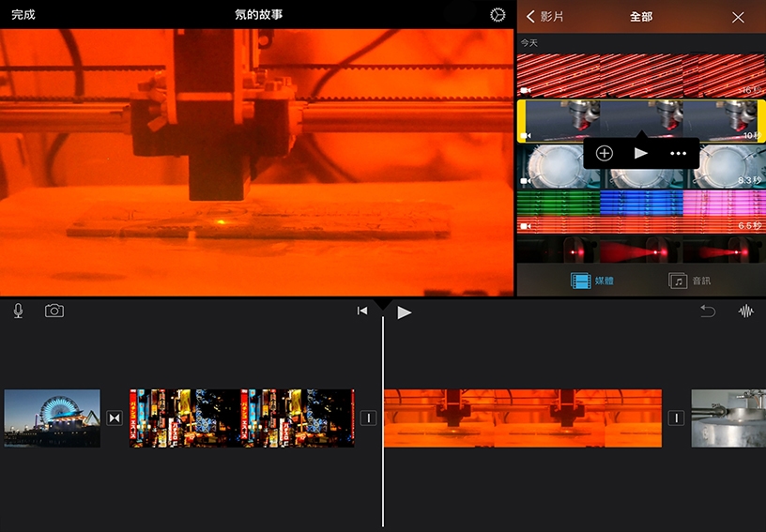Image resolution: width=766 pixels, height=532 pixels.
Task: Jump to beginning of timeline
Action: coord(362,312)
